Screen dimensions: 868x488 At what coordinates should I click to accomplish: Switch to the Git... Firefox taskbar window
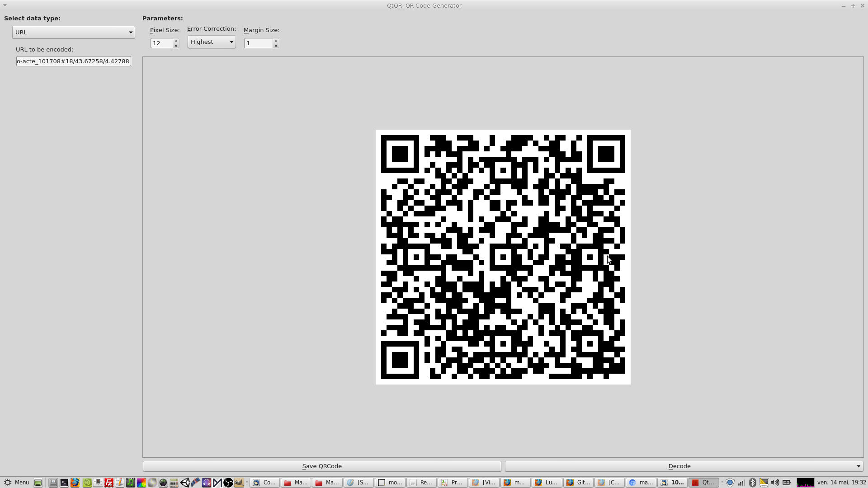(578, 483)
